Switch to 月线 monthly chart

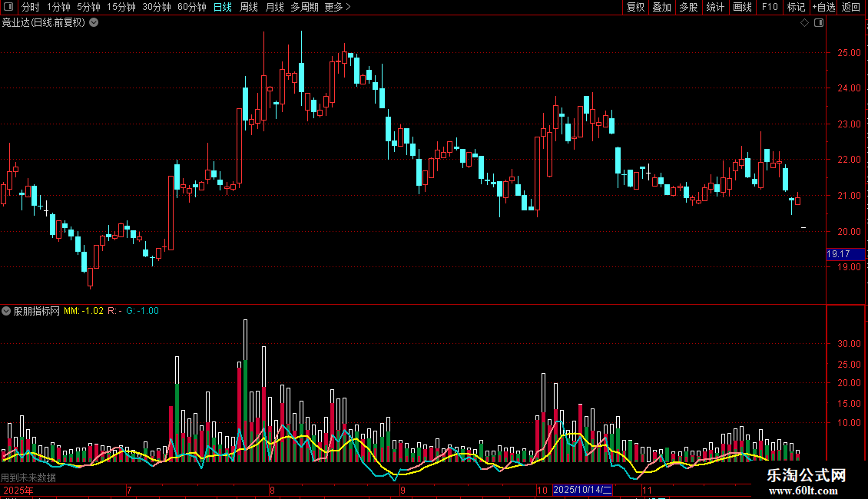(274, 7)
